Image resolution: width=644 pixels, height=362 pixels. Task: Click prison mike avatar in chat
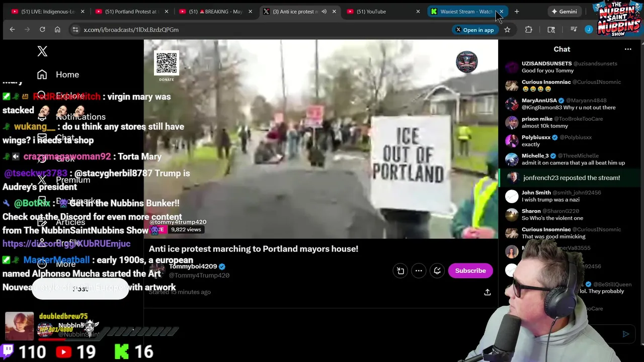pos(512,122)
